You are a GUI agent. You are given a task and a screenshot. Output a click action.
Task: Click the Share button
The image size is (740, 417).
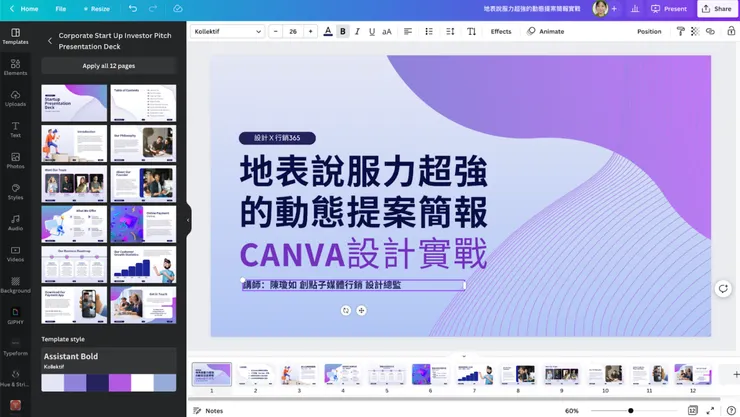coord(717,8)
